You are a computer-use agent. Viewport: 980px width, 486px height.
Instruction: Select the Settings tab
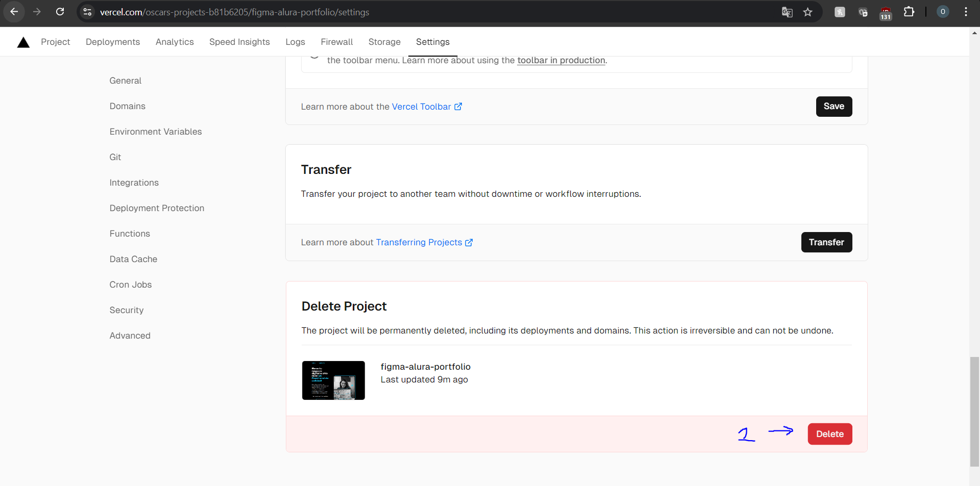click(x=433, y=42)
